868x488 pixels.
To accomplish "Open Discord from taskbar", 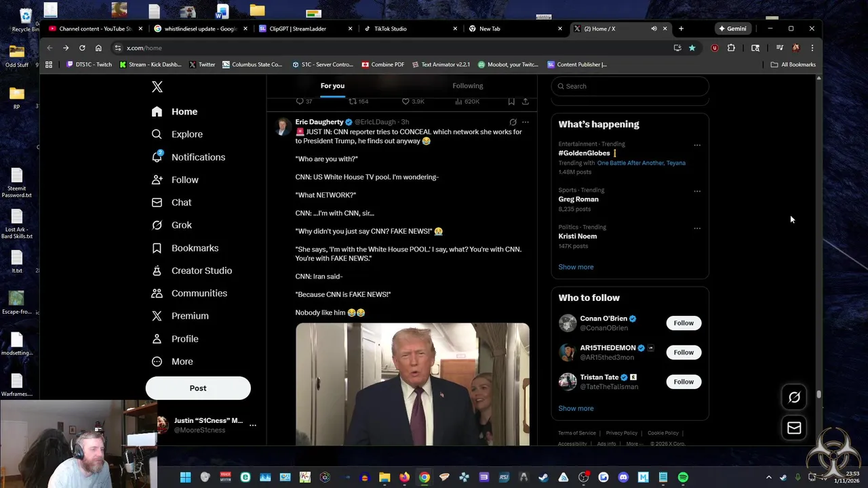I will 623,477.
